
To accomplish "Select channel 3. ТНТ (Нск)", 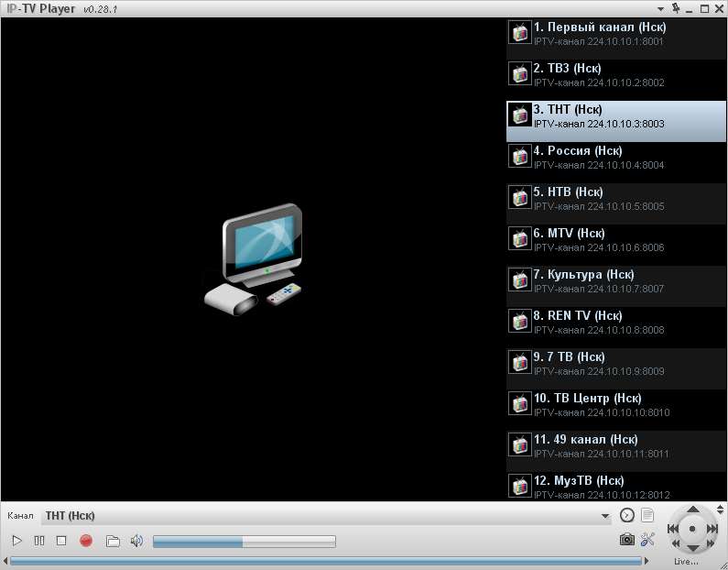I will [615, 121].
